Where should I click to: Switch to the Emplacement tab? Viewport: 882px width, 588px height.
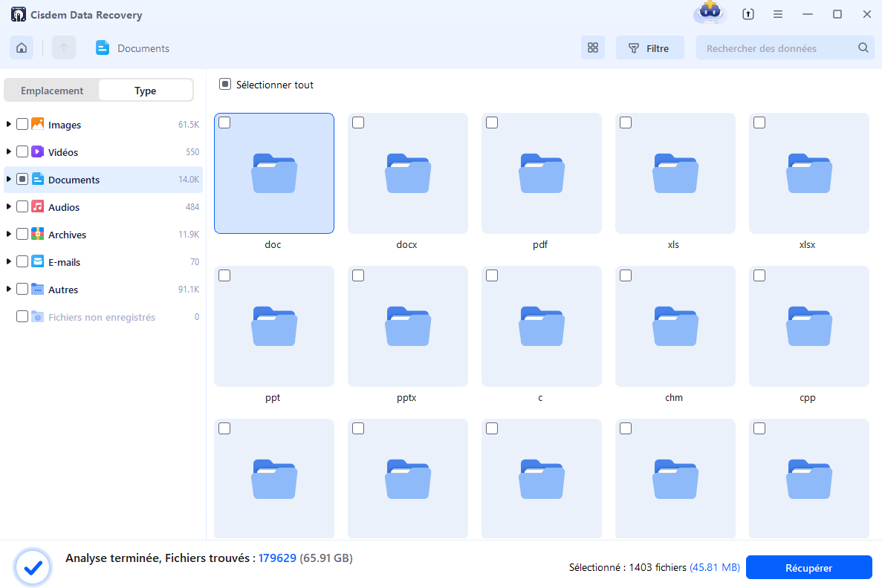point(52,91)
